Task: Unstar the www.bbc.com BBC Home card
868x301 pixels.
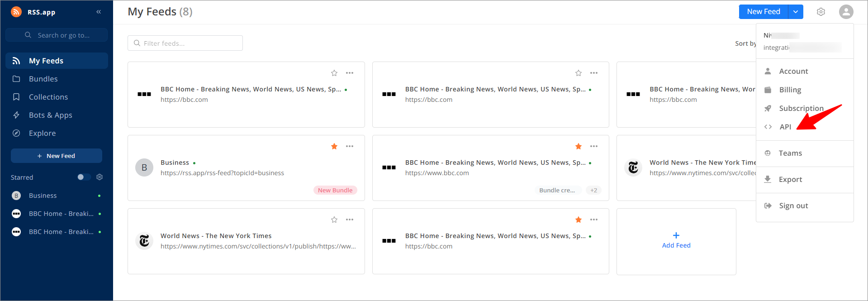Action: tap(579, 146)
